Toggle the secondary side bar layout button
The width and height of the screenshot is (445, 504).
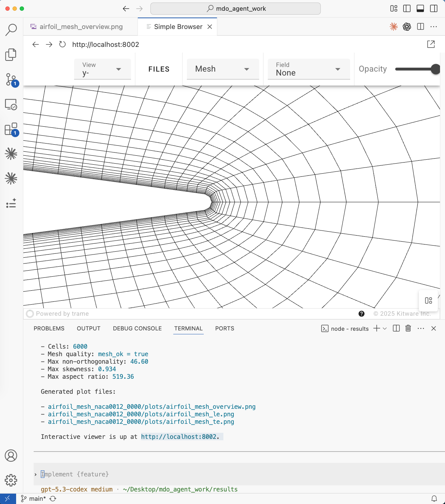click(434, 9)
